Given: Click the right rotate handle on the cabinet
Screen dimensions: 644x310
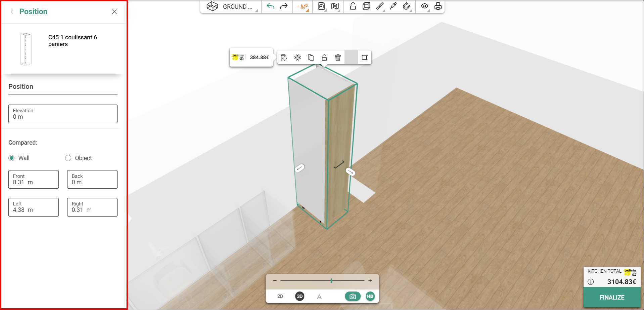Looking at the screenshot, I should [x=350, y=172].
